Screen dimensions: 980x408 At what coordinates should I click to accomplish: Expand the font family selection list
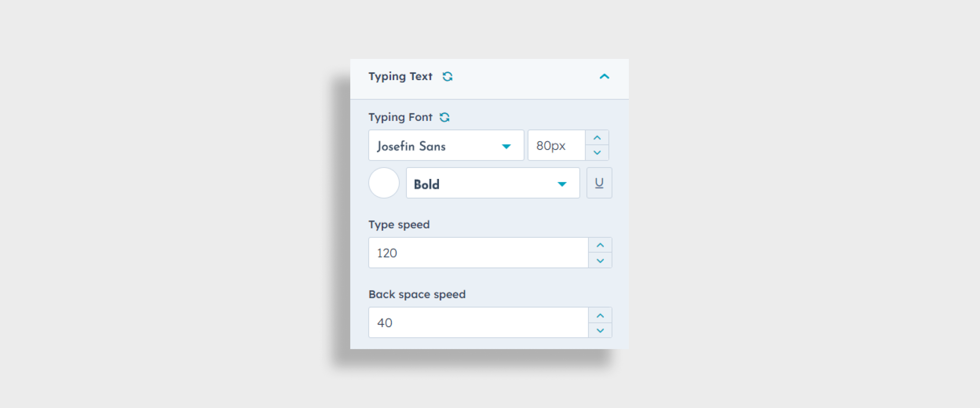coord(507,146)
